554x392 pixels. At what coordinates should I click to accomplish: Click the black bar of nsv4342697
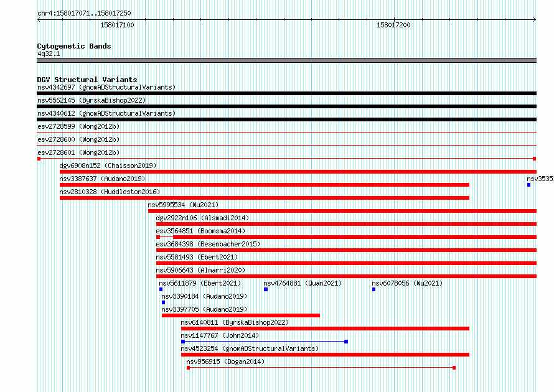286,93
